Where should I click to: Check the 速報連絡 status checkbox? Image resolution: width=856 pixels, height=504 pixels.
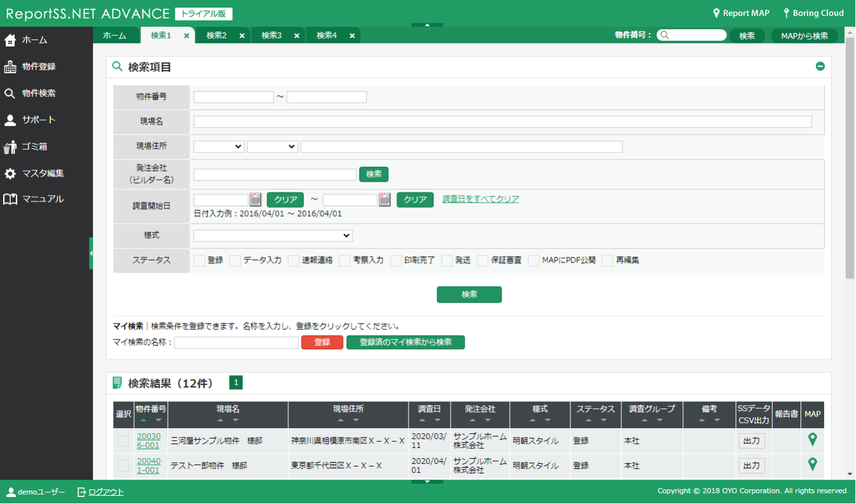coord(294,261)
